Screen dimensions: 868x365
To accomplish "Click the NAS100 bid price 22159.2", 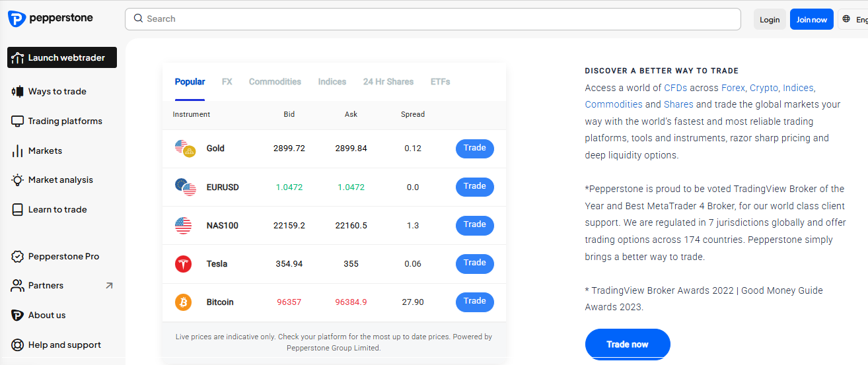I will coord(289,226).
